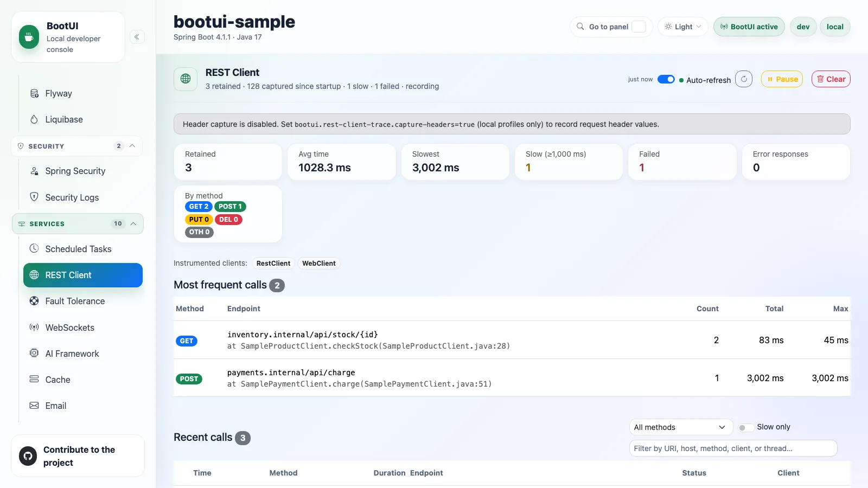Click the RestClient instrumented client chip
The image size is (868, 488).
(273, 264)
